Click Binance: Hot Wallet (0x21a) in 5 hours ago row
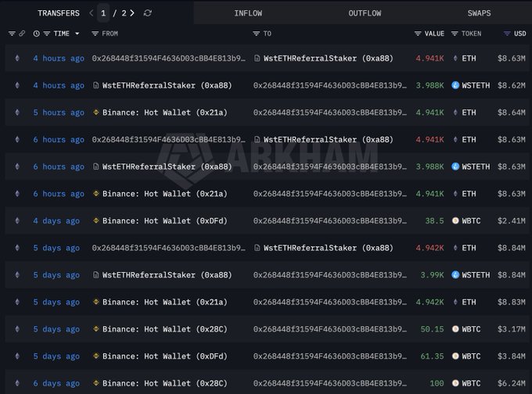The width and height of the screenshot is (532, 394). (x=165, y=113)
